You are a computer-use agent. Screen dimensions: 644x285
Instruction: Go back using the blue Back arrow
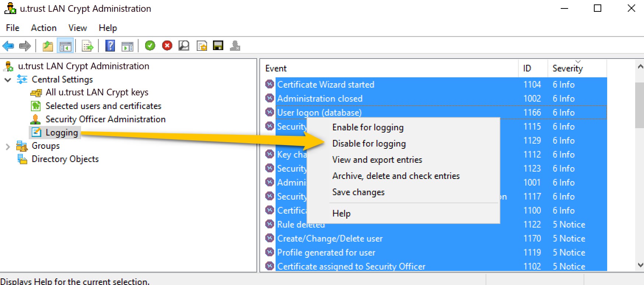click(8, 46)
